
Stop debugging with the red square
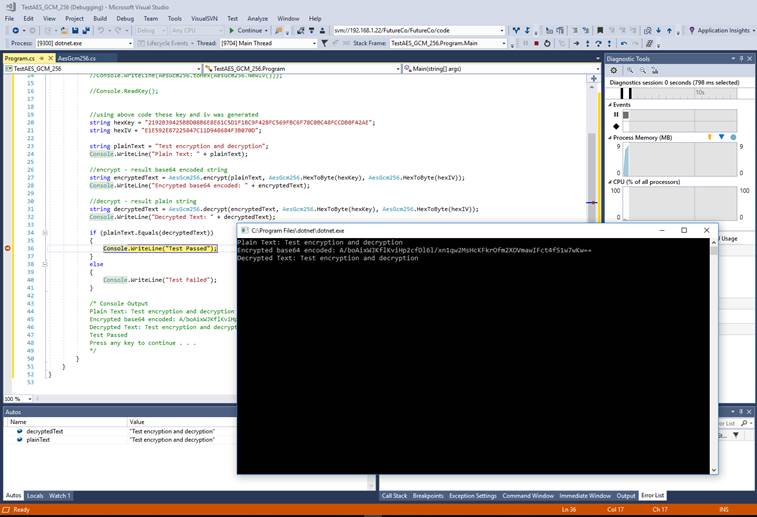tap(536, 43)
